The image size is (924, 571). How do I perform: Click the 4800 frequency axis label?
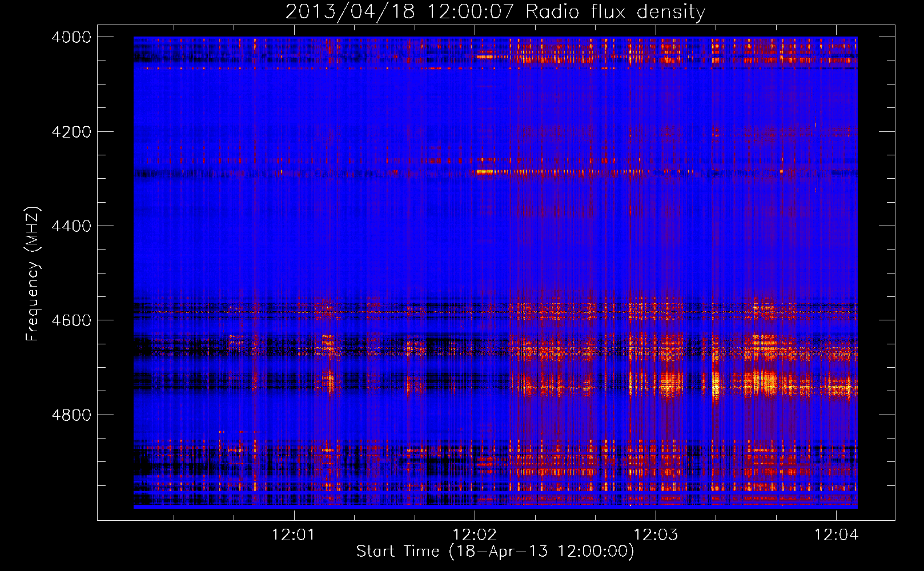tap(71, 415)
